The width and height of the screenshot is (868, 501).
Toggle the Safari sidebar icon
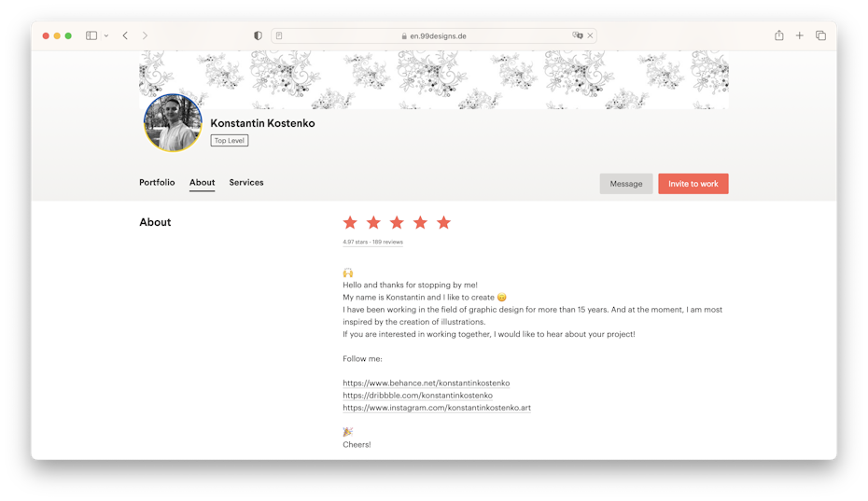91,35
